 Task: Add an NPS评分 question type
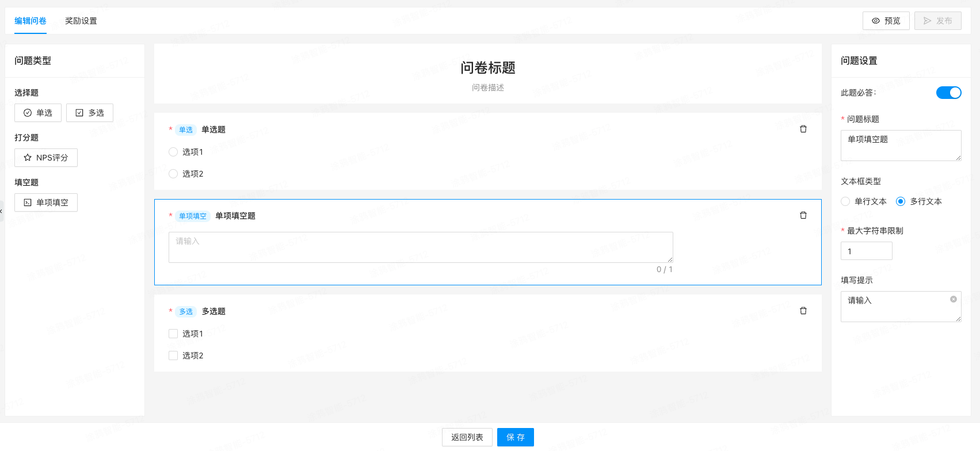coord(46,158)
